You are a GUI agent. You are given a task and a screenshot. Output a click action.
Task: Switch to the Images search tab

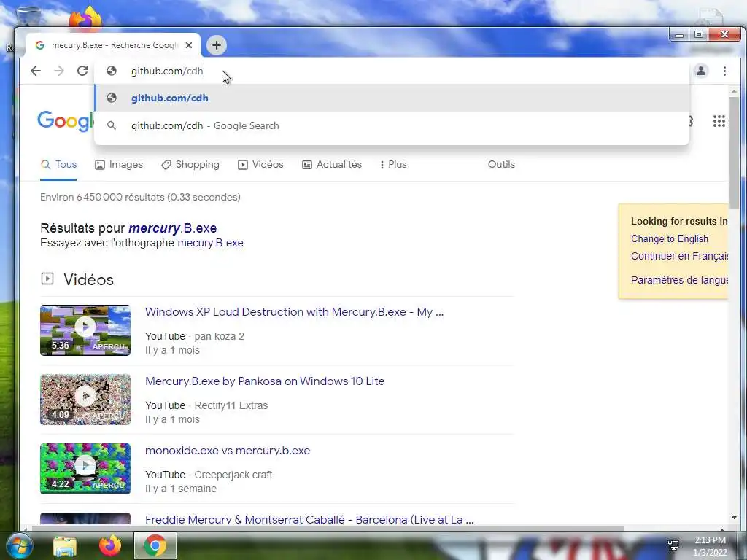(x=119, y=165)
